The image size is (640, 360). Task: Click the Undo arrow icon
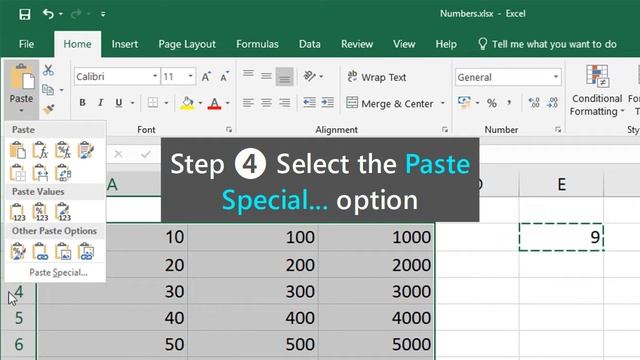pyautogui.click(x=48, y=14)
